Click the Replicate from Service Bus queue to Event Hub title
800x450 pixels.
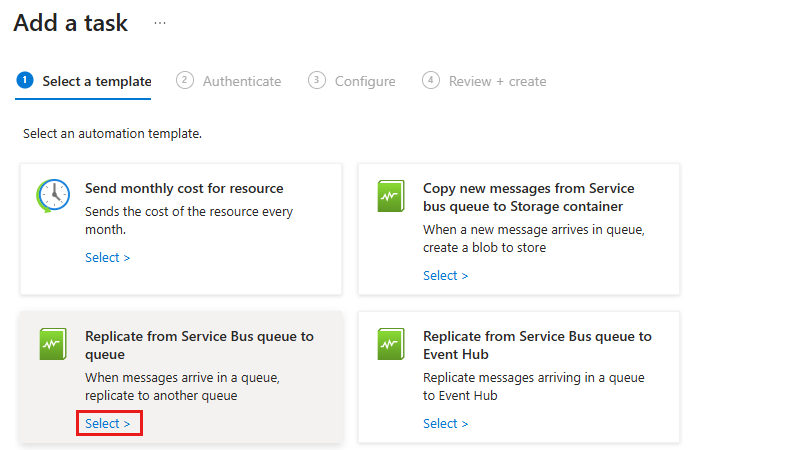click(x=537, y=345)
